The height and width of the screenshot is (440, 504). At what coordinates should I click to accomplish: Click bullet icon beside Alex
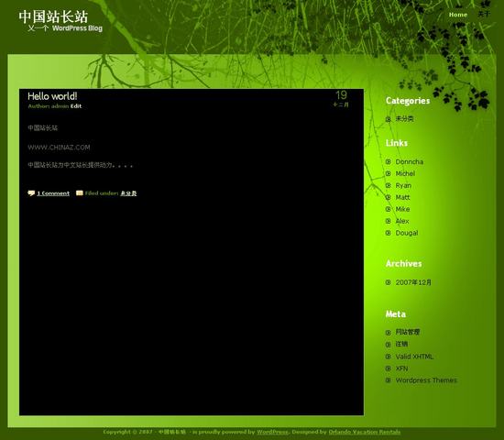pyautogui.click(x=388, y=221)
